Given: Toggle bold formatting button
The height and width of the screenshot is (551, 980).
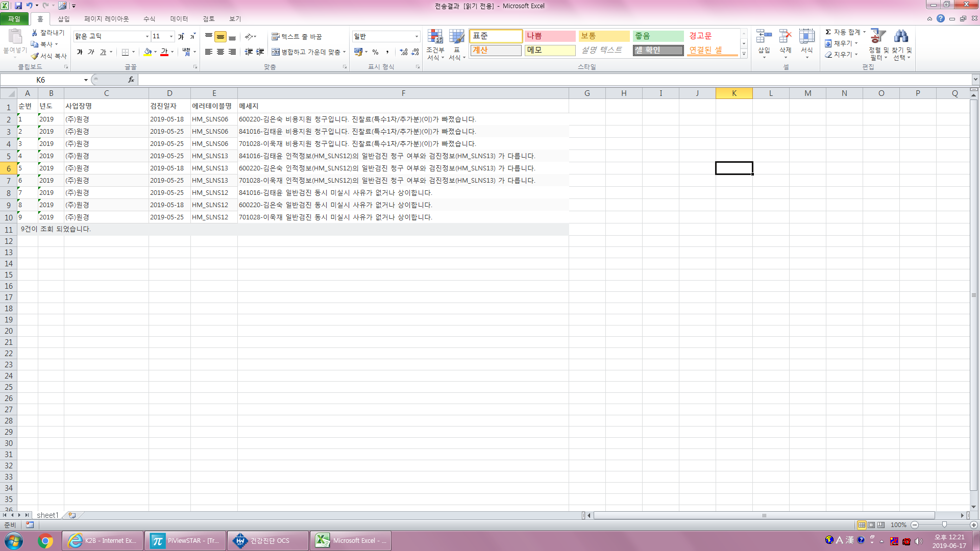Looking at the screenshot, I should click(x=80, y=52).
